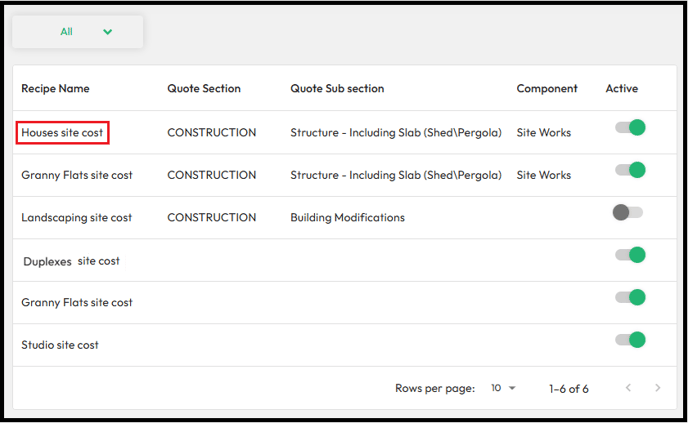This screenshot has height=423, width=688.
Task: Toggle Active switch for Studio site cost
Action: (630, 340)
